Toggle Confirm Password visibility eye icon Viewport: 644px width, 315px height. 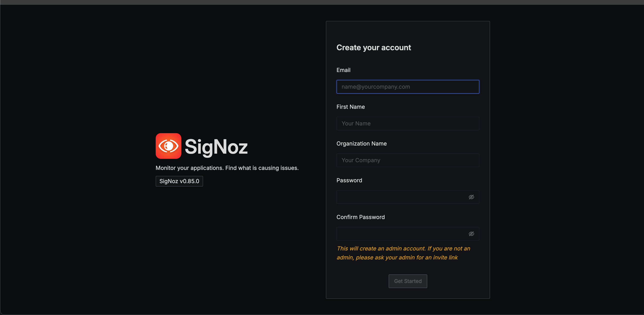coord(471,234)
